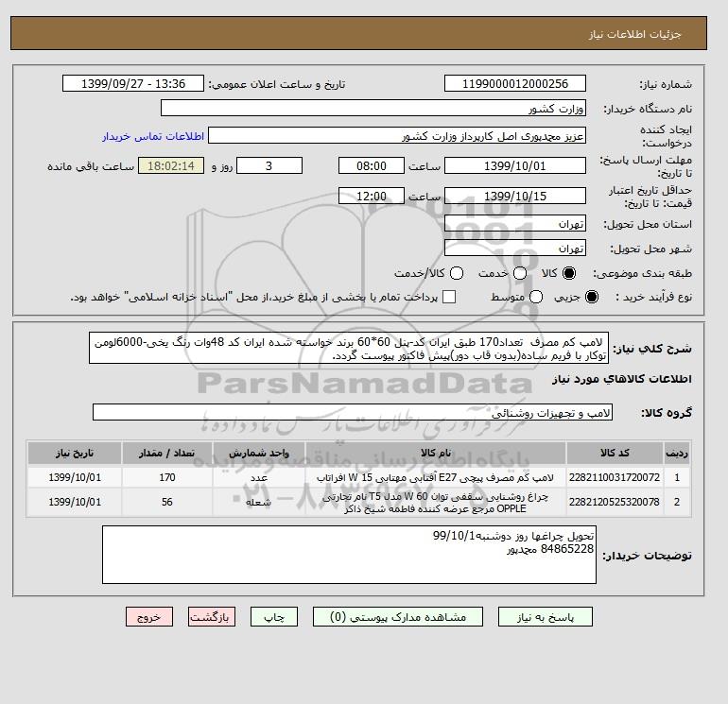Click the کد کالا column header
The image size is (728, 704).
click(615, 453)
